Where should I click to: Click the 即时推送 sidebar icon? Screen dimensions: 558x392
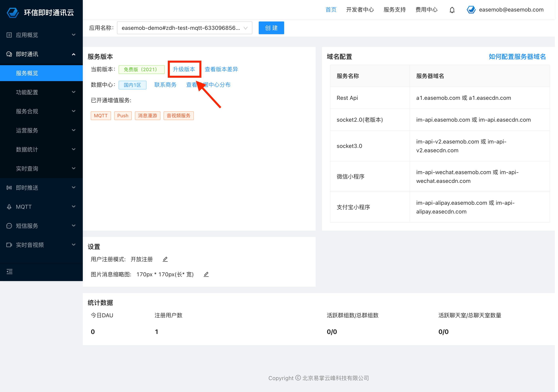point(9,188)
